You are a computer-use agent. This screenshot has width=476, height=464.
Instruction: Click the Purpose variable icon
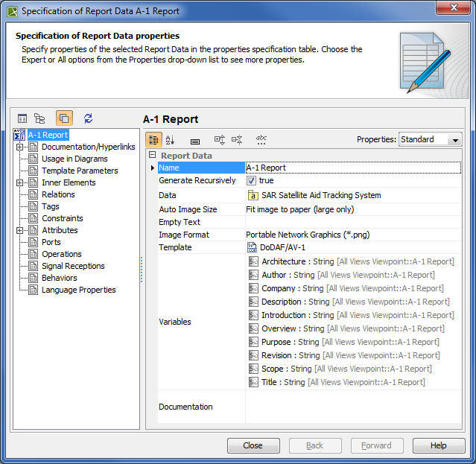(253, 342)
